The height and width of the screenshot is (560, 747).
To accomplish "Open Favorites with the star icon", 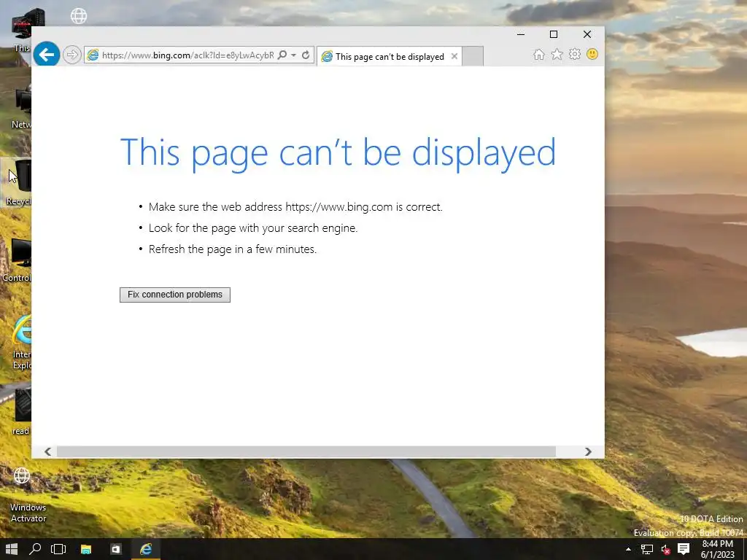I will 557,54.
